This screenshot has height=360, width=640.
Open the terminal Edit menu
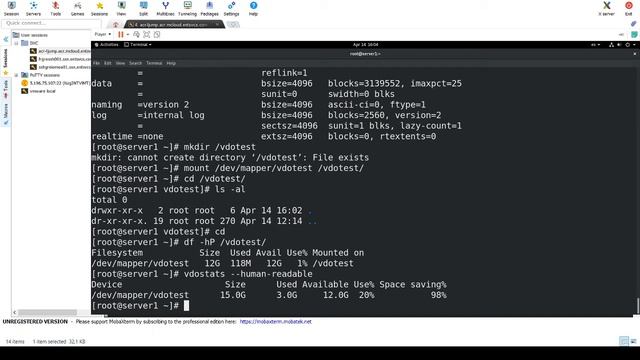click(108, 63)
